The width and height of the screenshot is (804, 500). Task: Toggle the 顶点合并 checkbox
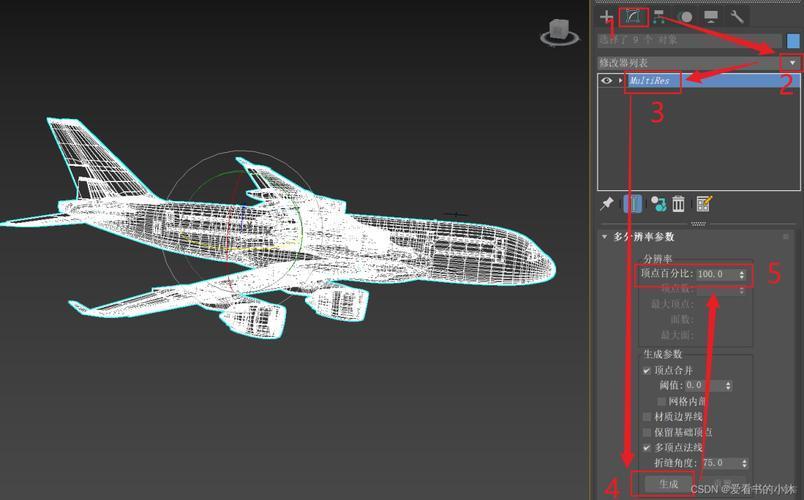[647, 370]
